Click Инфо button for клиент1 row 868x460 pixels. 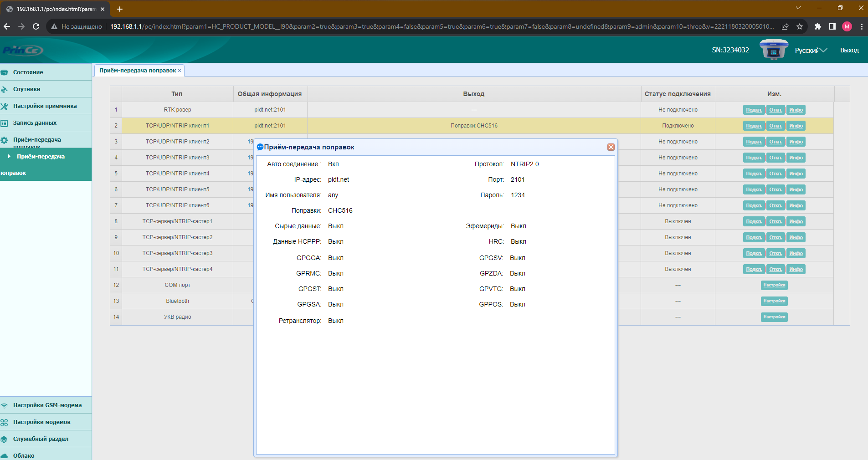(x=796, y=126)
